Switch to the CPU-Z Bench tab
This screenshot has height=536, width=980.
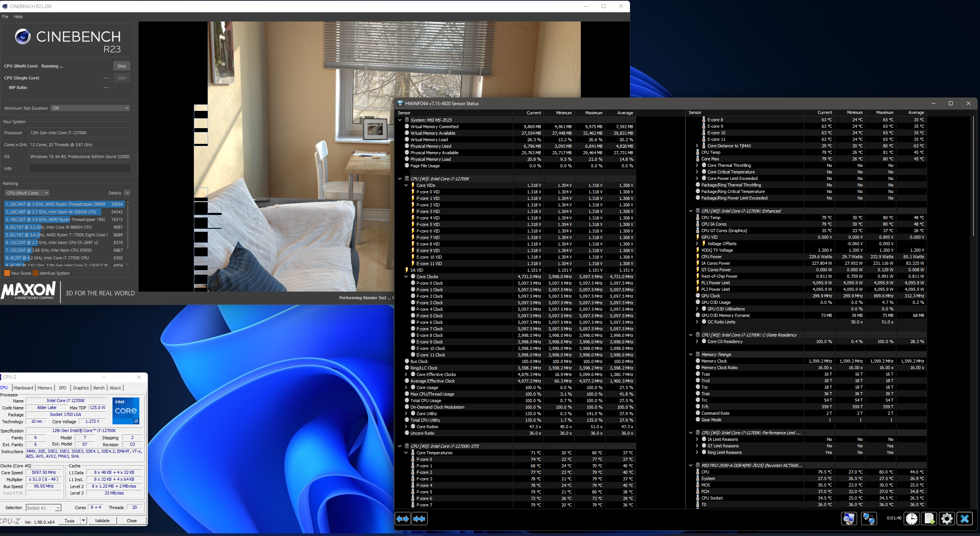pyautogui.click(x=99, y=388)
